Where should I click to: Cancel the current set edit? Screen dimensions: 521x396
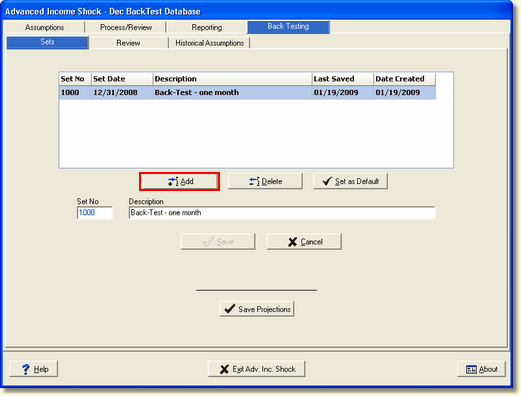click(304, 242)
